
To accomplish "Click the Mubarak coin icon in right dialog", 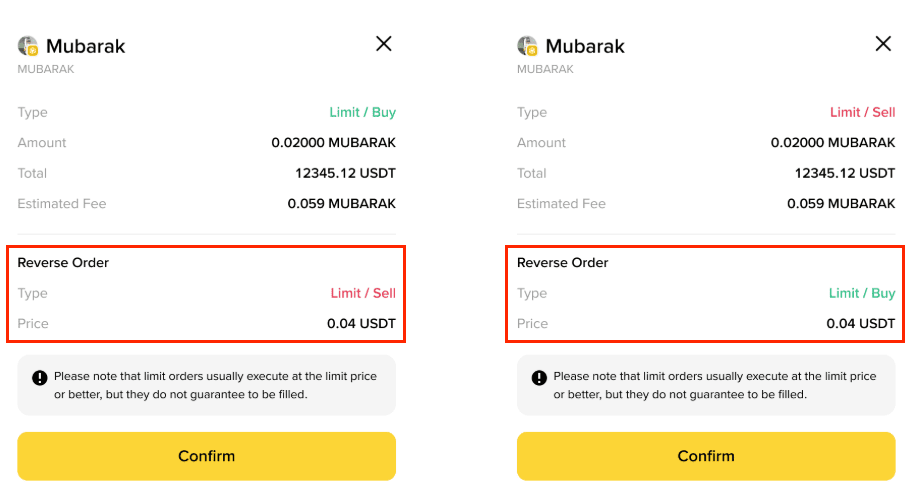I will click(x=528, y=46).
